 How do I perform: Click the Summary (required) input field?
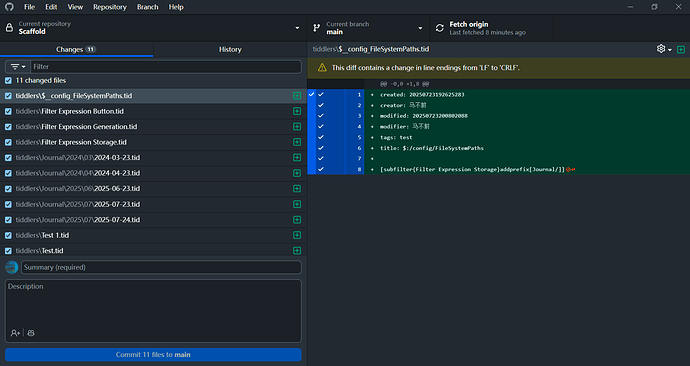[x=161, y=267]
